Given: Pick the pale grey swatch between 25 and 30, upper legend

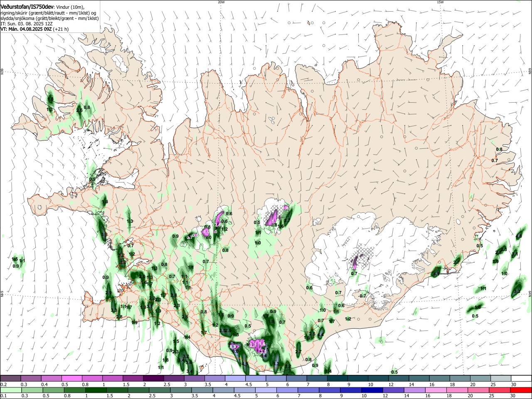Looking at the screenshot, I should tap(500, 379).
